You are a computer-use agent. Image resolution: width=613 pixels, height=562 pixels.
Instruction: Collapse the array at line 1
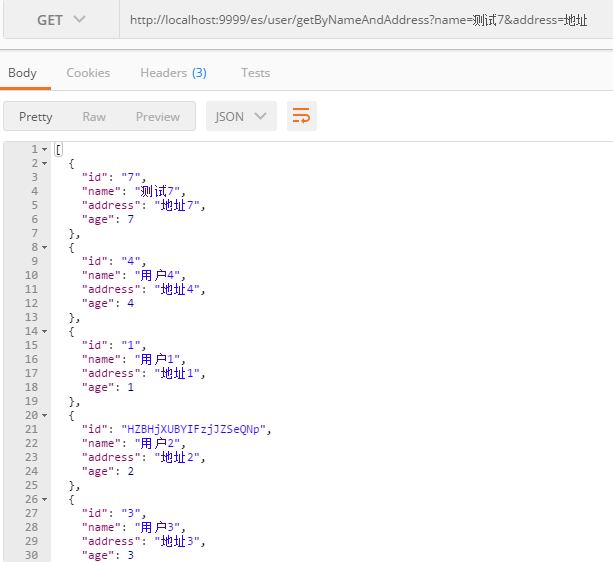pyautogui.click(x=45, y=149)
